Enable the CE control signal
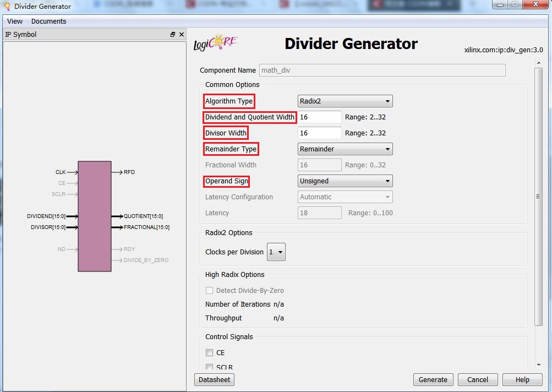Viewport: 552px width, 392px height. point(210,352)
